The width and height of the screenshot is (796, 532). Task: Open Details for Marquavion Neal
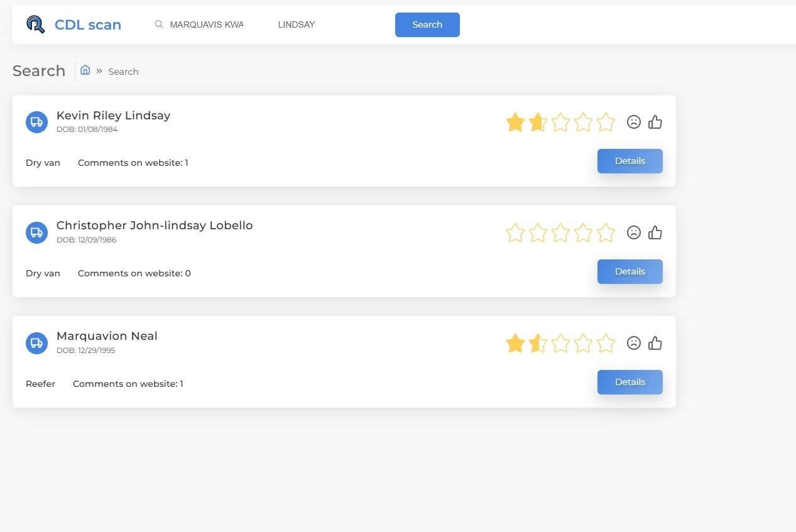(x=630, y=382)
